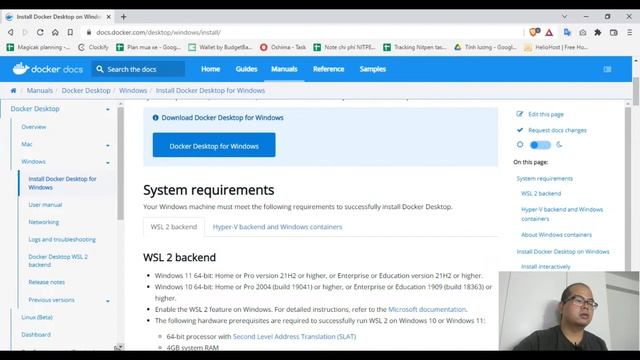Image resolution: width=640 pixels, height=360 pixels.
Task: Click the moon dark mode icon
Action: click(x=559, y=144)
